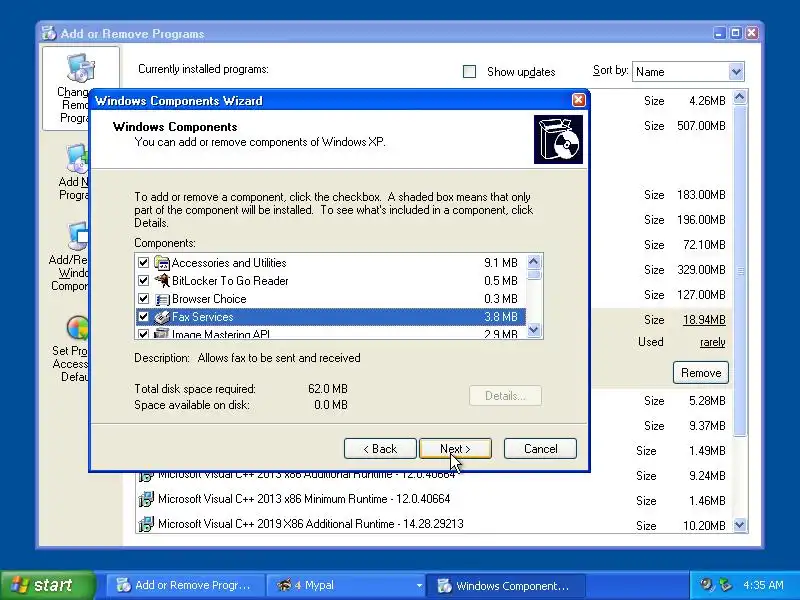The width and height of the screenshot is (800, 600).
Task: Open Set Program Access and Defaults icon
Action: pyautogui.click(x=77, y=328)
